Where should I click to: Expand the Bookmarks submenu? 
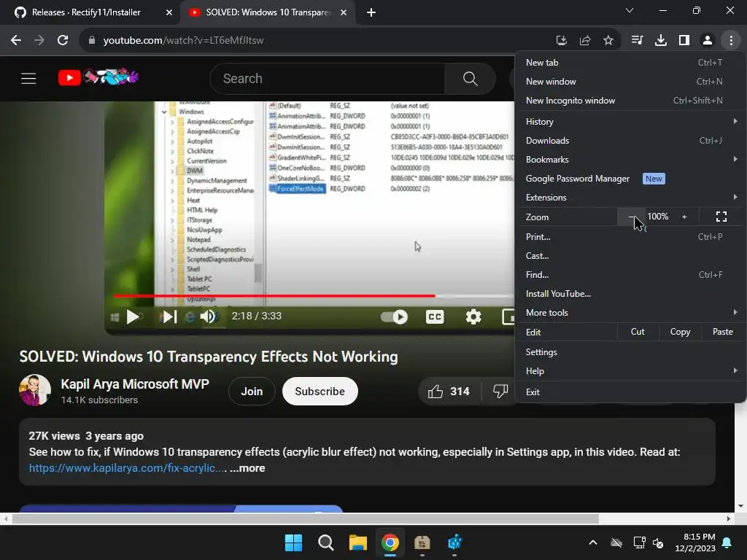630,160
